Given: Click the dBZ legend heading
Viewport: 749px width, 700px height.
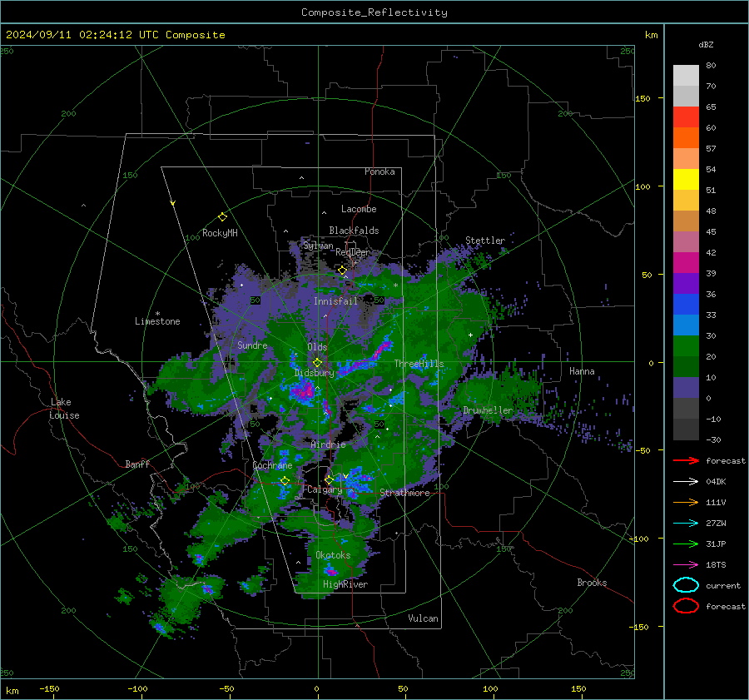Looking at the screenshot, I should [706, 44].
